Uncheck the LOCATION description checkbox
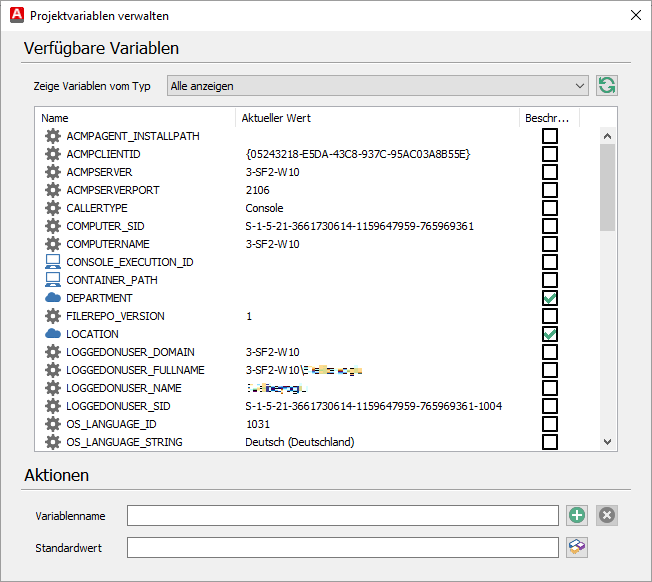Image resolution: width=652 pixels, height=582 pixels. (550, 334)
